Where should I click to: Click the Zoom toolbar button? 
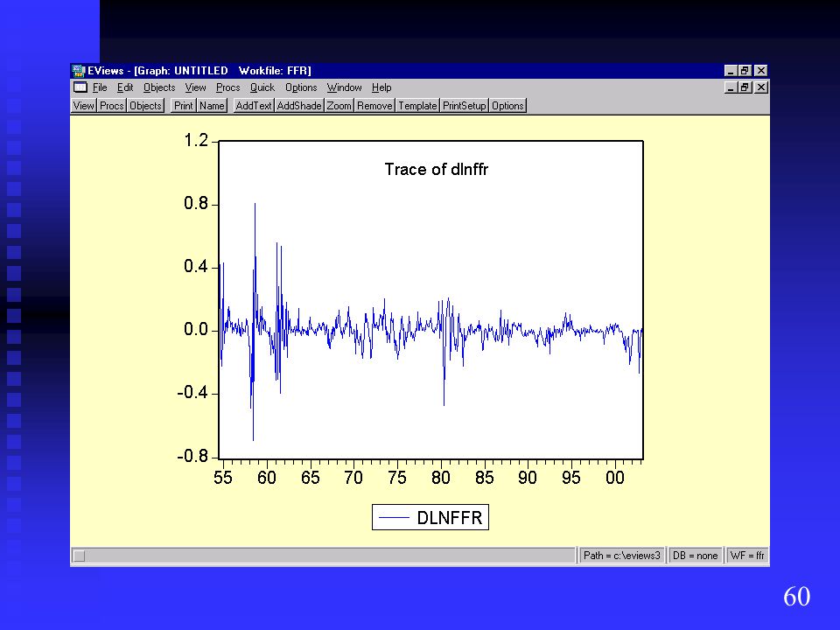click(339, 106)
